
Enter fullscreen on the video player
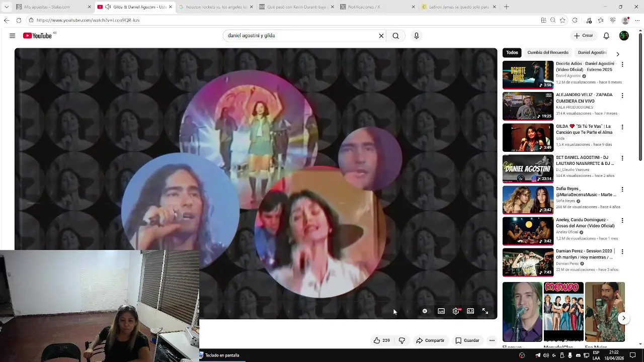pos(485,311)
